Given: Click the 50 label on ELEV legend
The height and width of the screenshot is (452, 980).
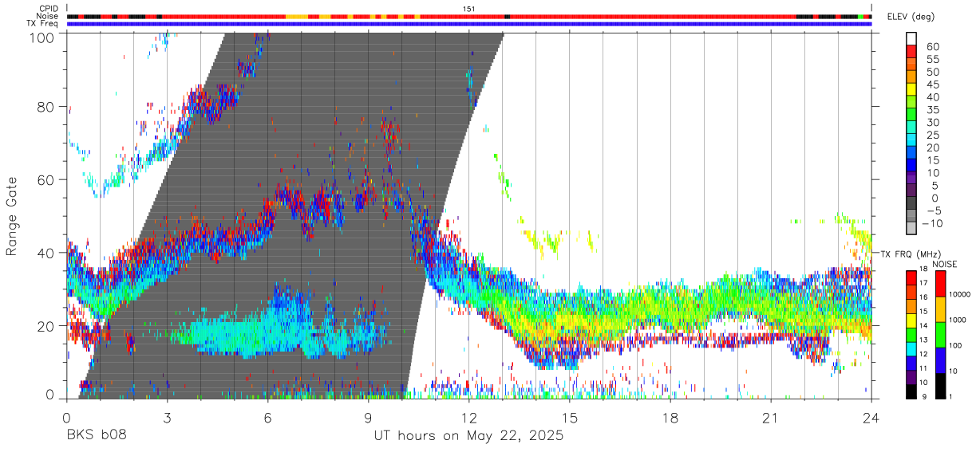Looking at the screenshot, I should tap(932, 73).
